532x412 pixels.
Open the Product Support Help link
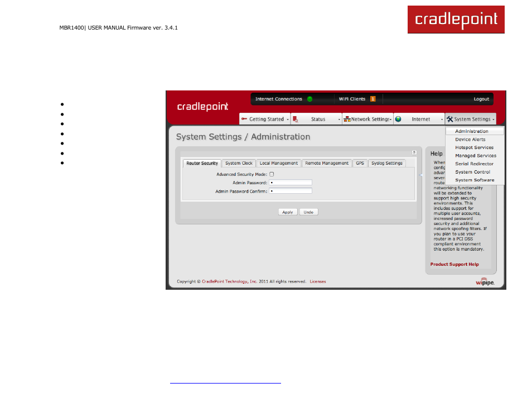tap(454, 264)
